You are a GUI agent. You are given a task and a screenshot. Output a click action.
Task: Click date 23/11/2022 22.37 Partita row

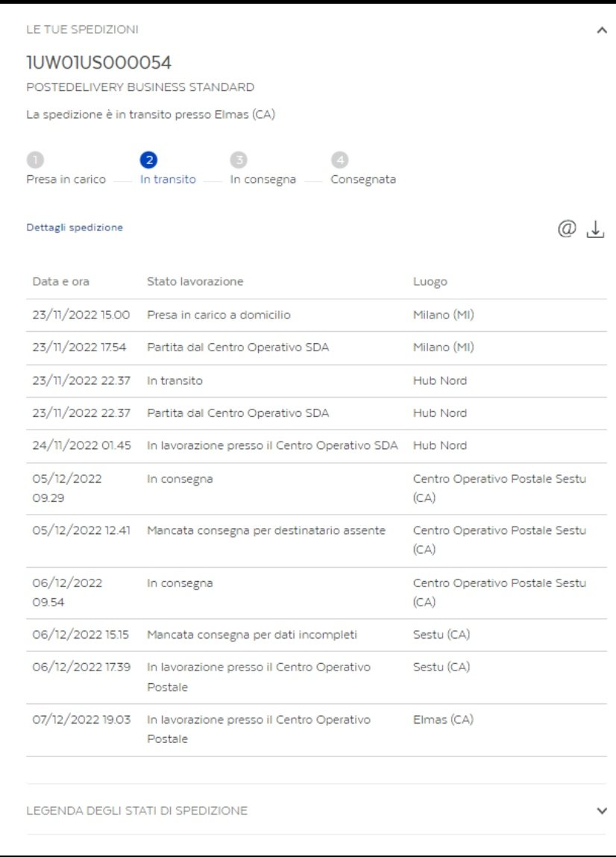point(81,412)
